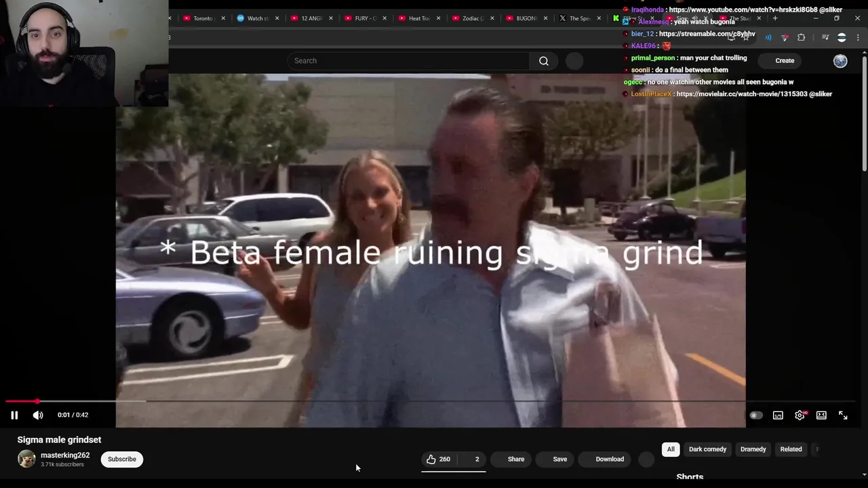Select the All filter chip

pos(671,449)
